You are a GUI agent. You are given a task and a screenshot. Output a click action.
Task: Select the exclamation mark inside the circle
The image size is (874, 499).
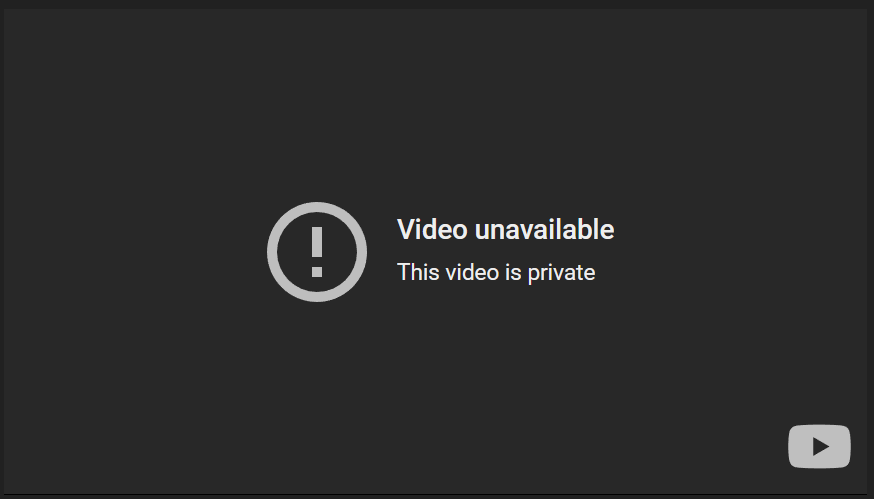(x=317, y=252)
